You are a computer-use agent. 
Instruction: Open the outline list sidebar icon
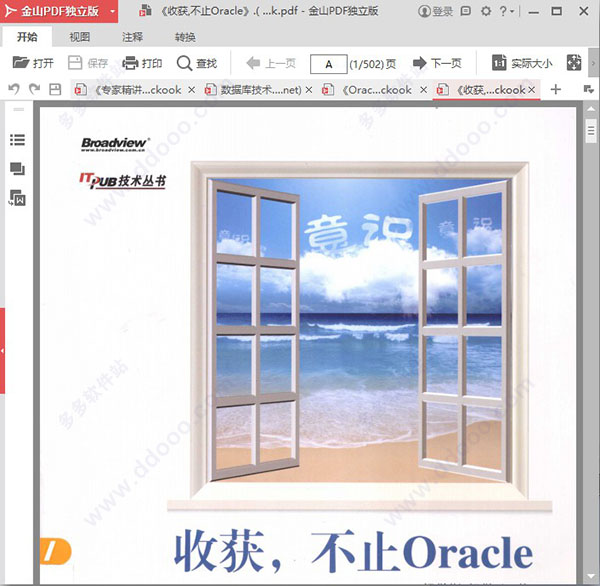pyautogui.click(x=17, y=140)
